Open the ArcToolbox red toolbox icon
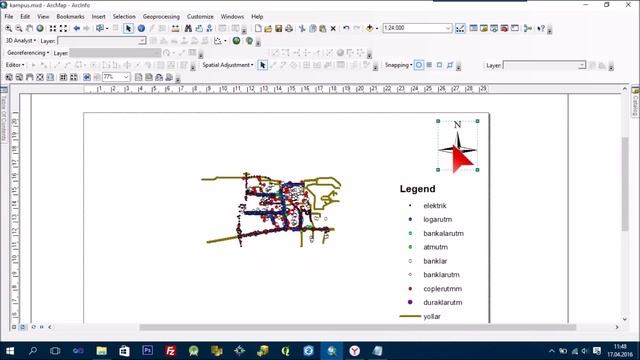The width and height of the screenshot is (640, 360). [504, 29]
